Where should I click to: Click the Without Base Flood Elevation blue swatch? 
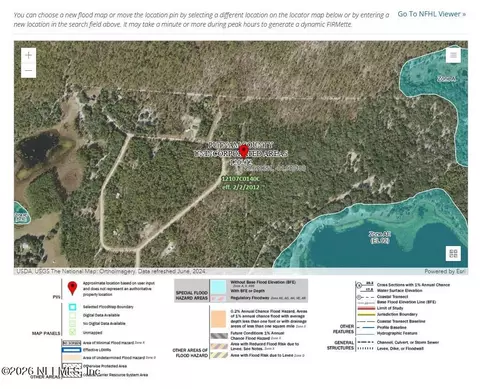[x=219, y=286]
